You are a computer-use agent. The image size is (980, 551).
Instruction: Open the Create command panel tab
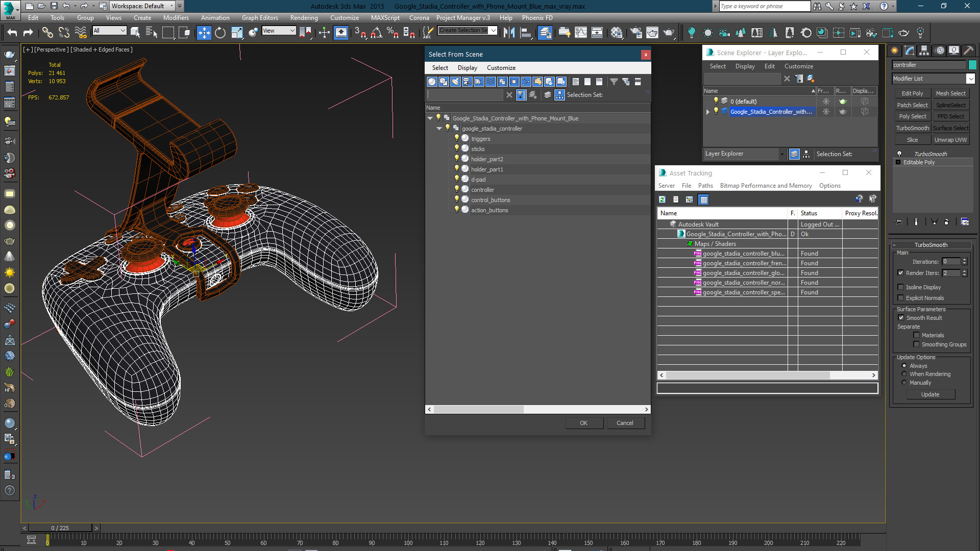(895, 51)
